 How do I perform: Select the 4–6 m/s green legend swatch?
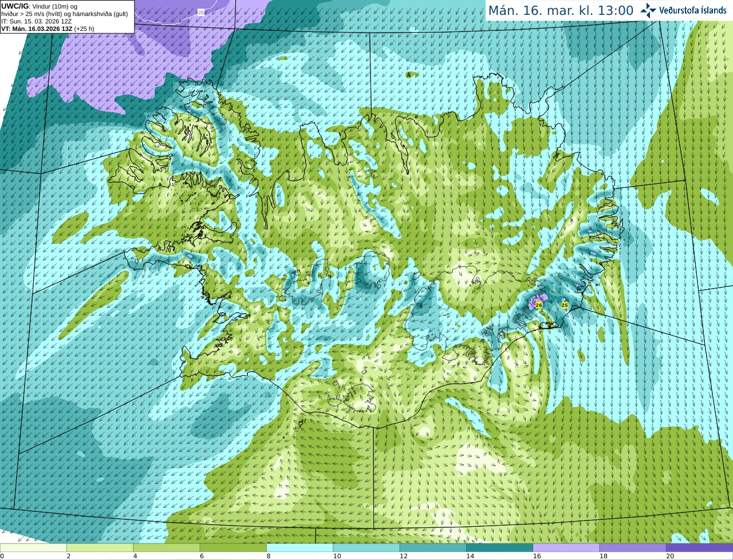click(x=167, y=547)
